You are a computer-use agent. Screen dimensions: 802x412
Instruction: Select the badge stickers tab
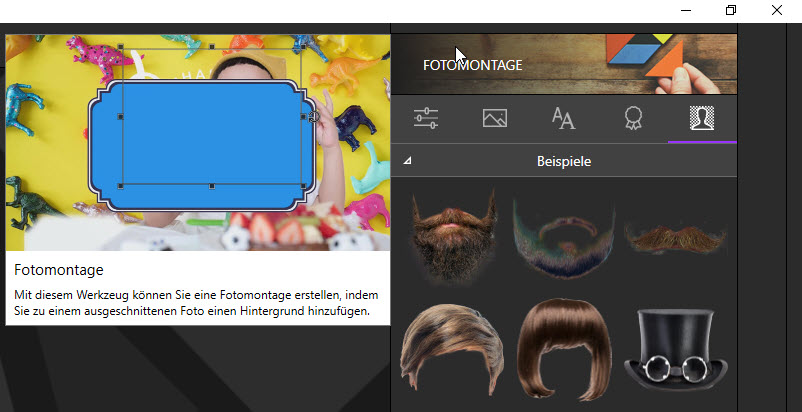(633, 118)
